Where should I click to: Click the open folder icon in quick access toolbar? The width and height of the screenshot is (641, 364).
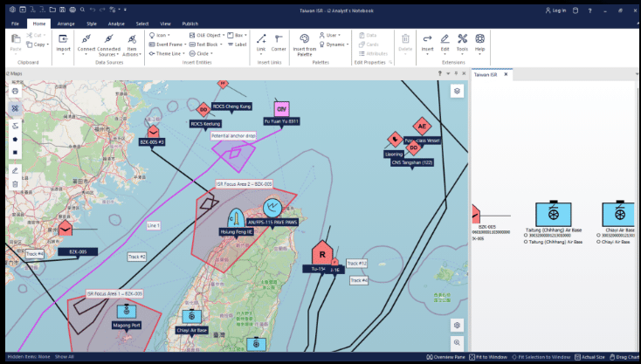click(52, 10)
